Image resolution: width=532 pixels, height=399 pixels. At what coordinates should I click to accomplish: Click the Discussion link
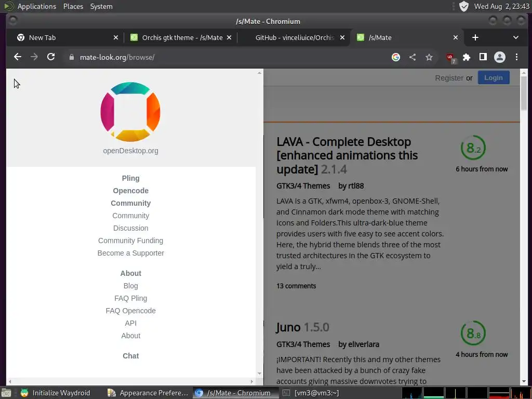(130, 228)
